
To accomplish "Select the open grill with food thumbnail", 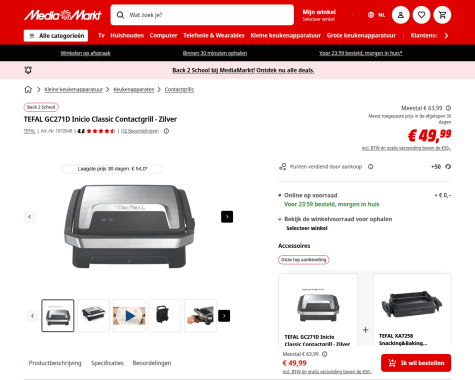I will click(x=200, y=315).
